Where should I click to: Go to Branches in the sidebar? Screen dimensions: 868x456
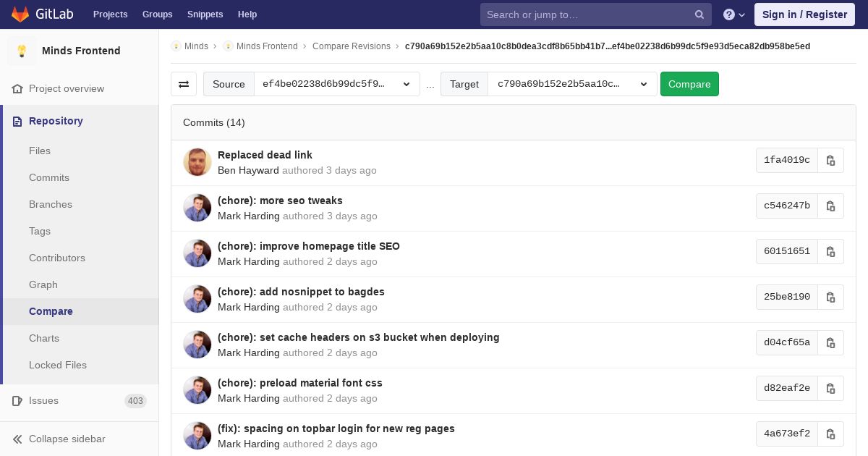coord(51,204)
